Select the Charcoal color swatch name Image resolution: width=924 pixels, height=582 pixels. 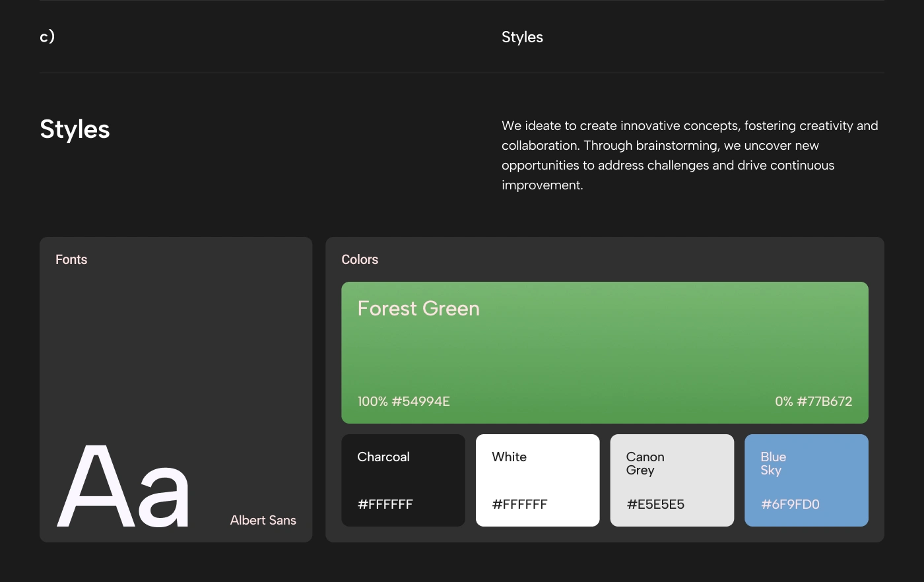[383, 457]
